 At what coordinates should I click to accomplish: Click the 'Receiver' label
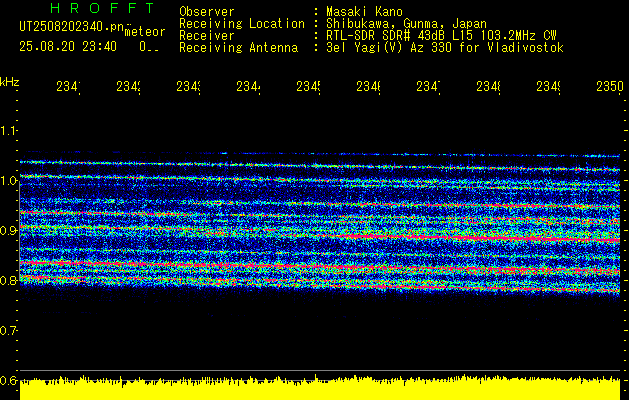[207, 36]
